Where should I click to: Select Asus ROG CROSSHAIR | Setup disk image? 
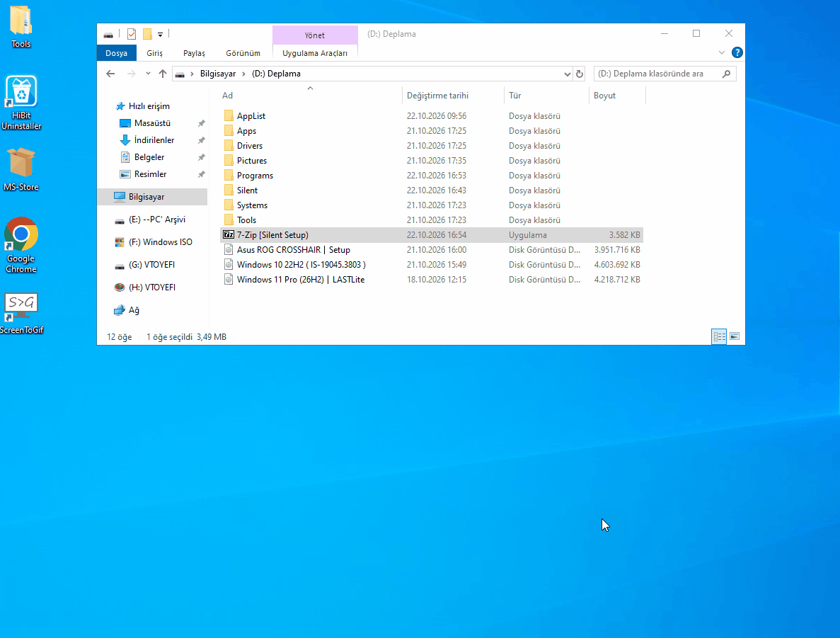pos(431,250)
